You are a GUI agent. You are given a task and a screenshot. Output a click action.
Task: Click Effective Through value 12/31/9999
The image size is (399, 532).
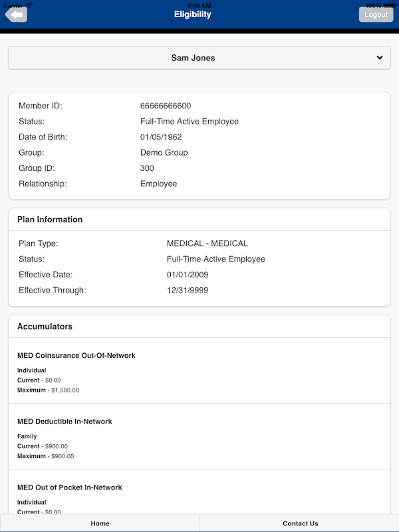(x=188, y=291)
